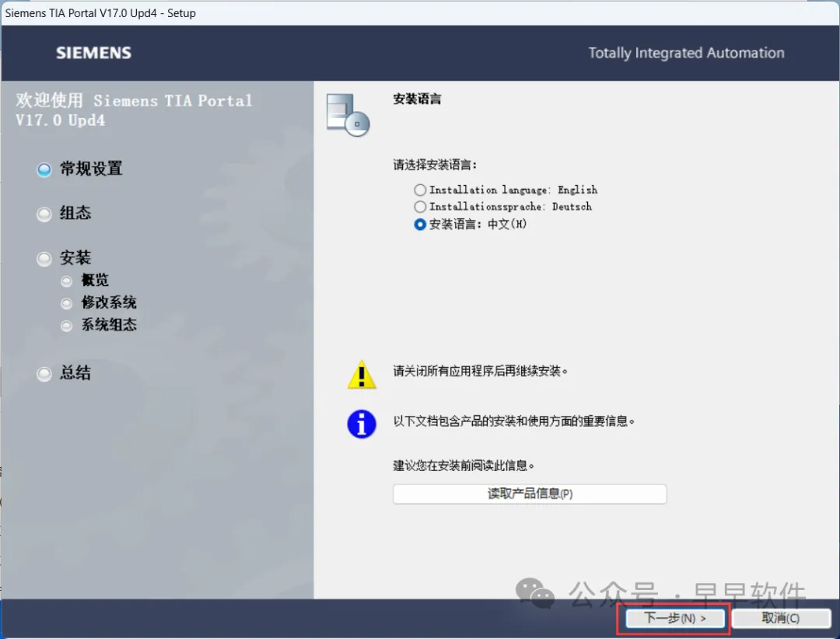The width and height of the screenshot is (840, 639).
Task: Click the Setup window title bar text
Action: (100, 13)
